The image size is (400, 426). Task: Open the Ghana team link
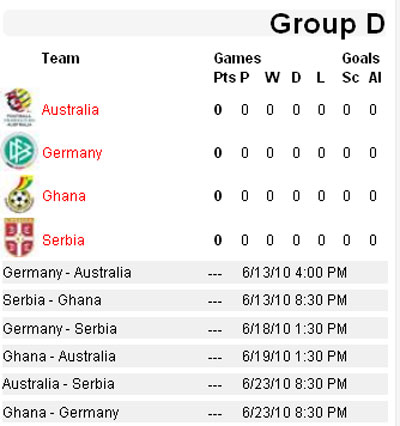(64, 196)
